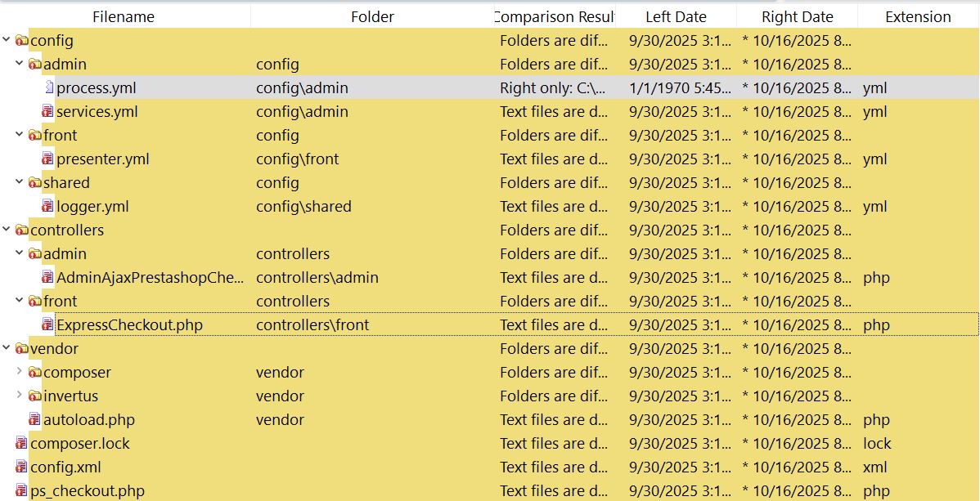The height and width of the screenshot is (501, 980).
Task: Click the presenter.yml diff file icon
Action: (x=48, y=159)
